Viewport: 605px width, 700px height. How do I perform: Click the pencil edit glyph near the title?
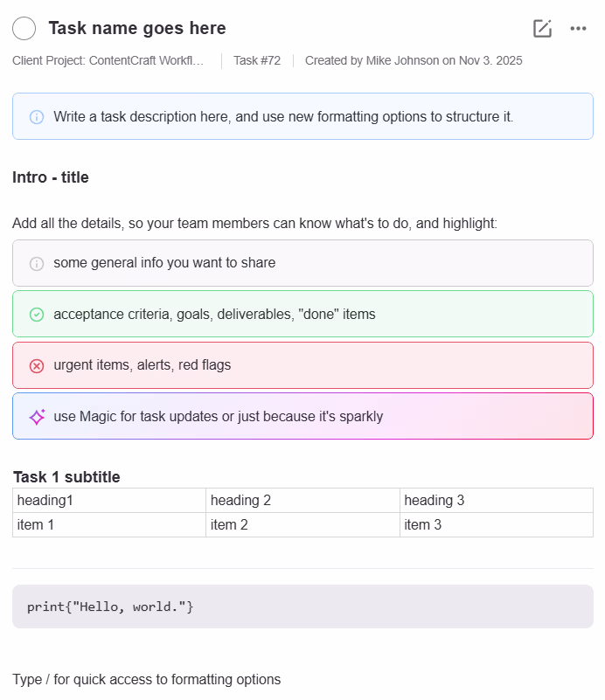(x=542, y=28)
